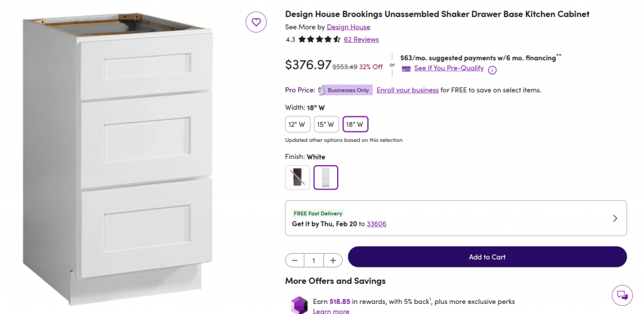Choose the 18" W width option
This screenshot has width=644, height=314.
[x=355, y=124]
